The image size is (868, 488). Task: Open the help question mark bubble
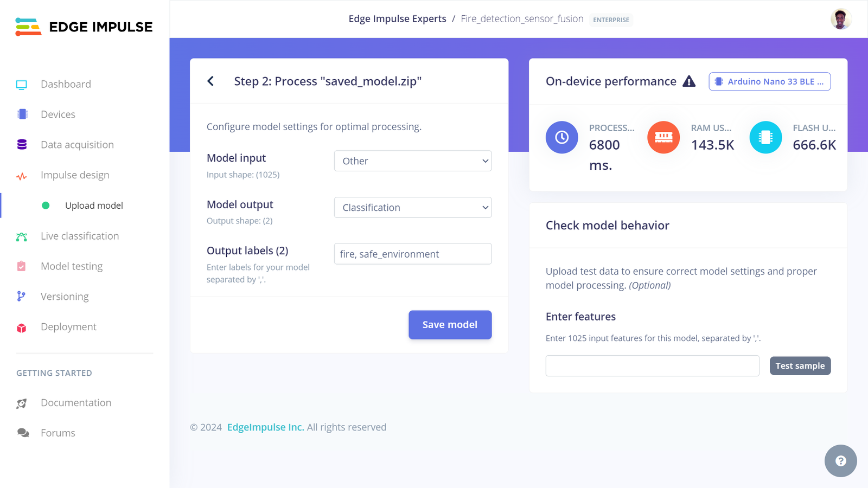coord(841,461)
